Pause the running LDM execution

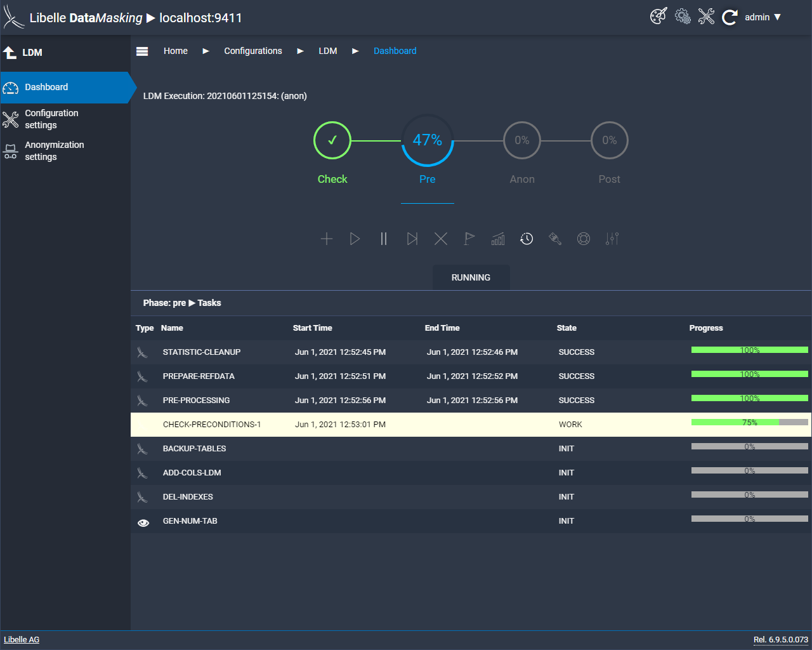384,239
